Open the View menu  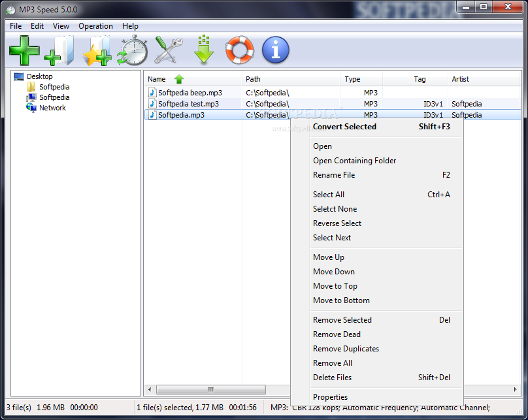(61, 26)
